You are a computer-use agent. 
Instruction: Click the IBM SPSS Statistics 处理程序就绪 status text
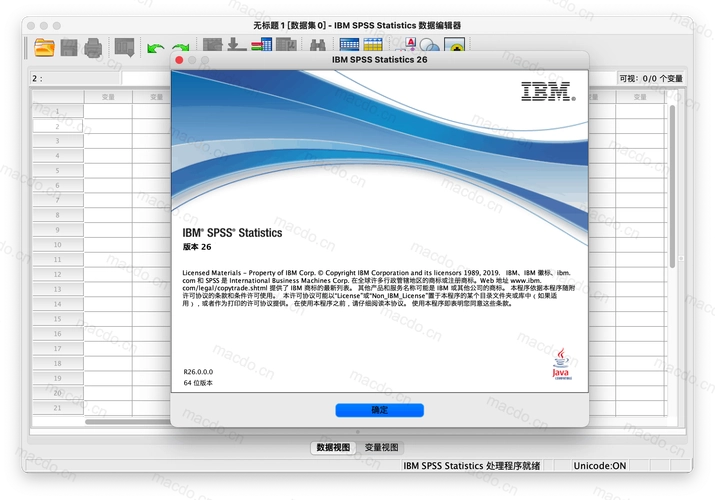[471, 466]
